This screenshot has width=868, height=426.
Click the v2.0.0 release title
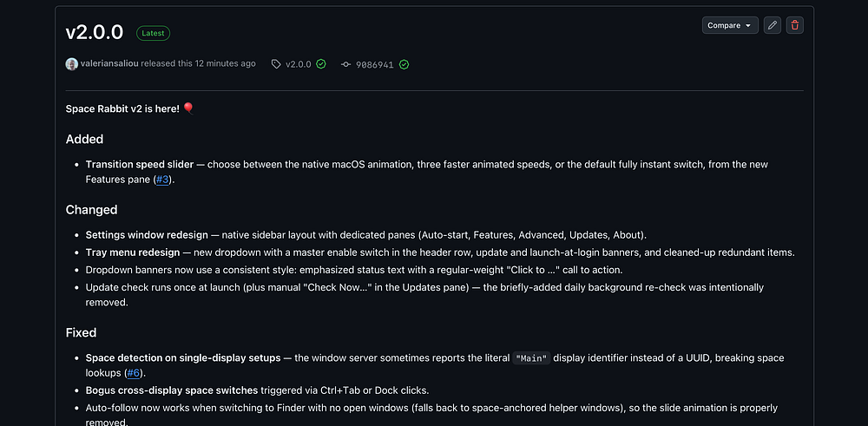click(95, 33)
